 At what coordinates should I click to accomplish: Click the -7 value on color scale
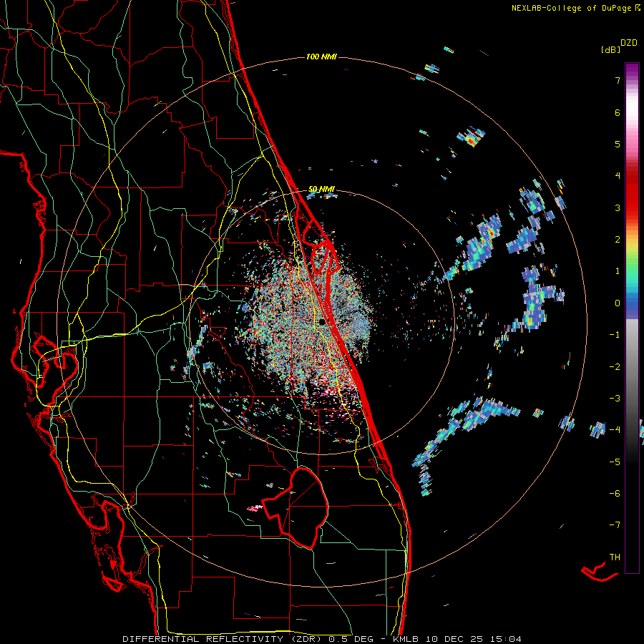click(615, 525)
